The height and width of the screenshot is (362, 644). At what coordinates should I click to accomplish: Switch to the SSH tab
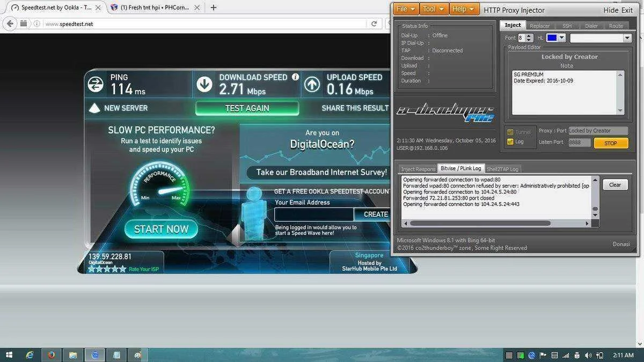[567, 26]
